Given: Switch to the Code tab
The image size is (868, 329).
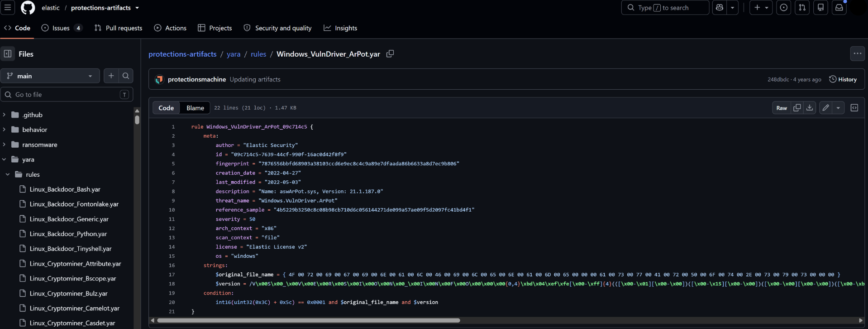Looking at the screenshot, I should pos(17,28).
